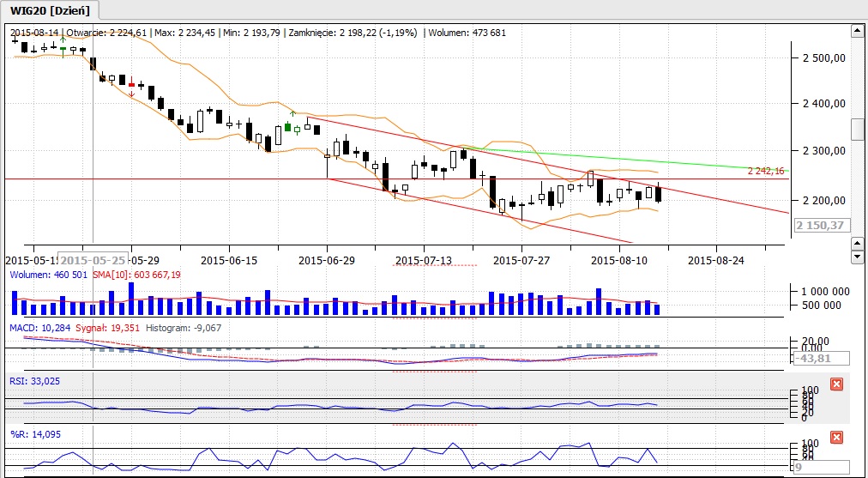868x478 pixels.
Task: Click the 2 150,37 cursor price box
Action: [x=823, y=226]
